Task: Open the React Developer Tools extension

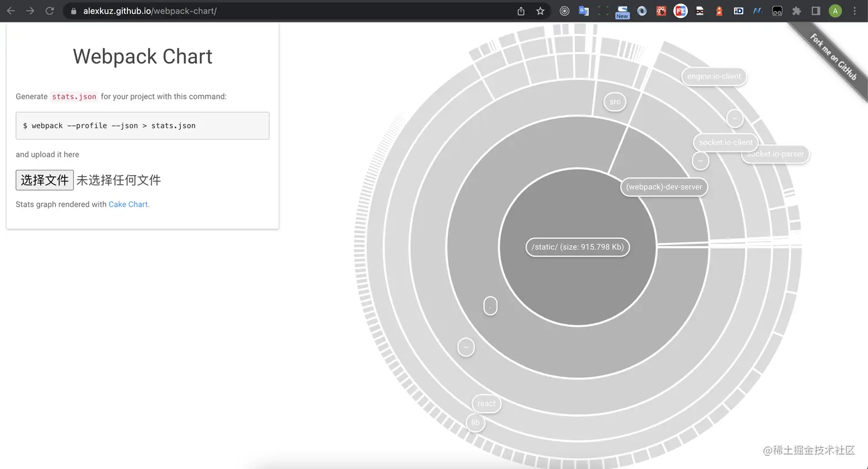Action: pyautogui.click(x=661, y=11)
